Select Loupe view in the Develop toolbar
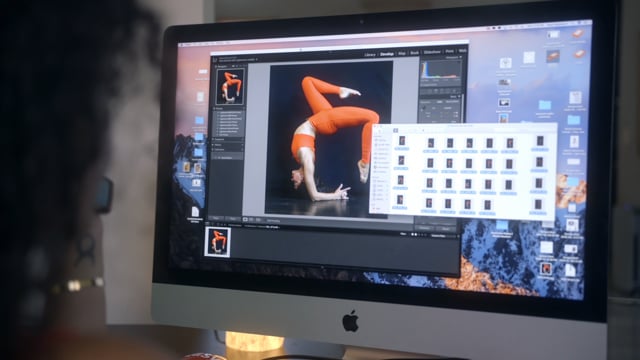 click(x=245, y=220)
